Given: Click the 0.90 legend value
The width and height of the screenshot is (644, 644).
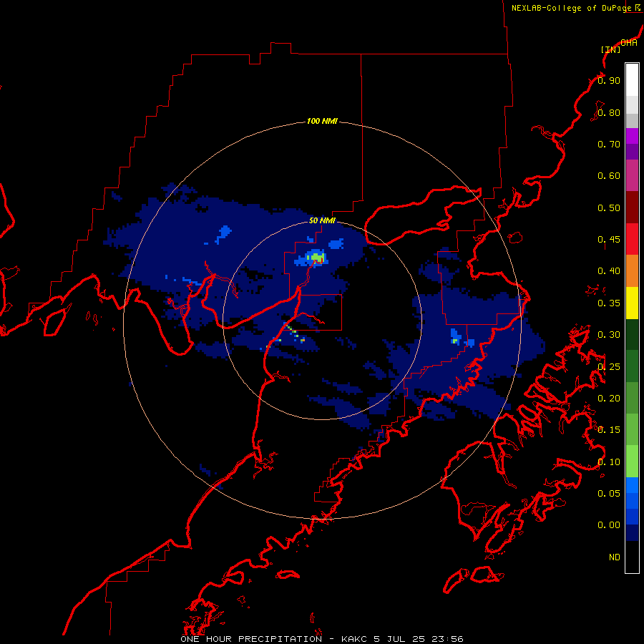Looking at the screenshot, I should [x=609, y=80].
